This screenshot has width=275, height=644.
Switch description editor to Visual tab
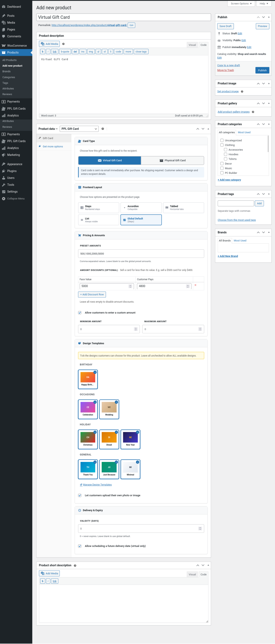pyautogui.click(x=192, y=45)
